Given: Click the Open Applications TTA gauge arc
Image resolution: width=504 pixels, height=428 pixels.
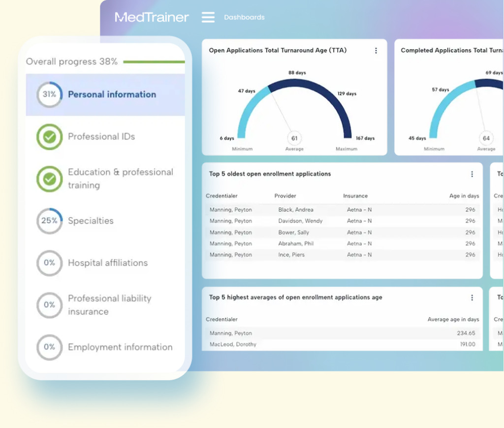Looking at the screenshot, I should tap(294, 83).
